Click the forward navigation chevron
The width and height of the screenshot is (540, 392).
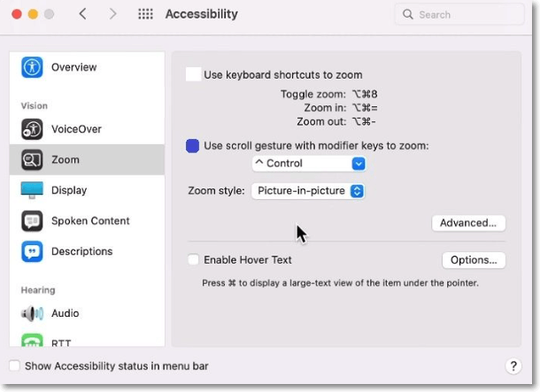pos(112,15)
